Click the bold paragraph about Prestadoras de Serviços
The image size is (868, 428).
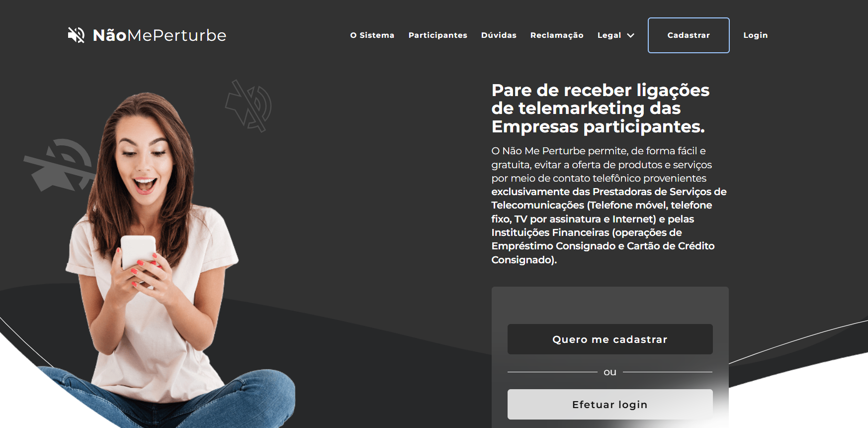pyautogui.click(x=609, y=225)
